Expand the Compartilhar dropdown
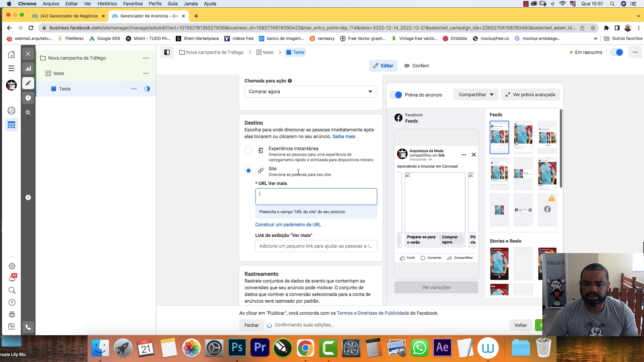This screenshot has width=644, height=362. pos(476,95)
